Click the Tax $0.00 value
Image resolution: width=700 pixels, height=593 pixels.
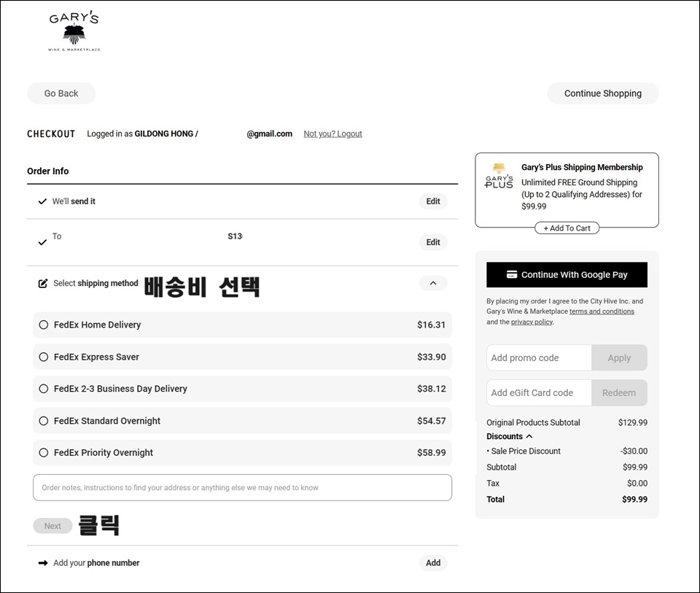637,483
